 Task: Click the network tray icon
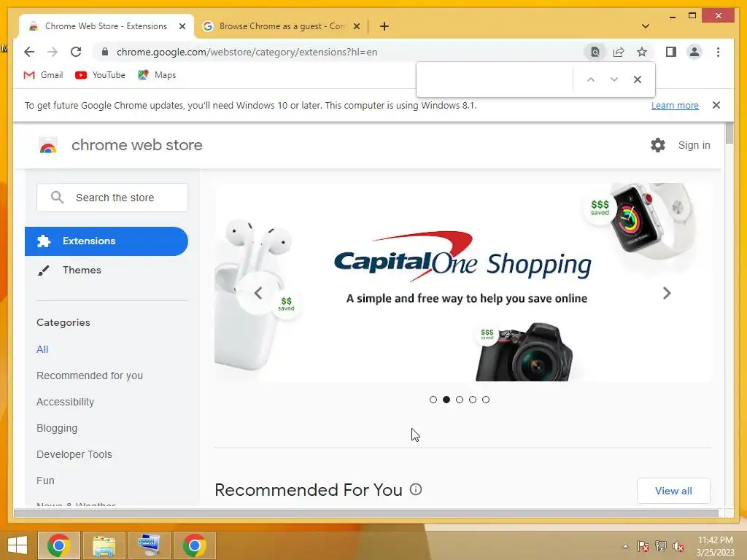(x=661, y=546)
